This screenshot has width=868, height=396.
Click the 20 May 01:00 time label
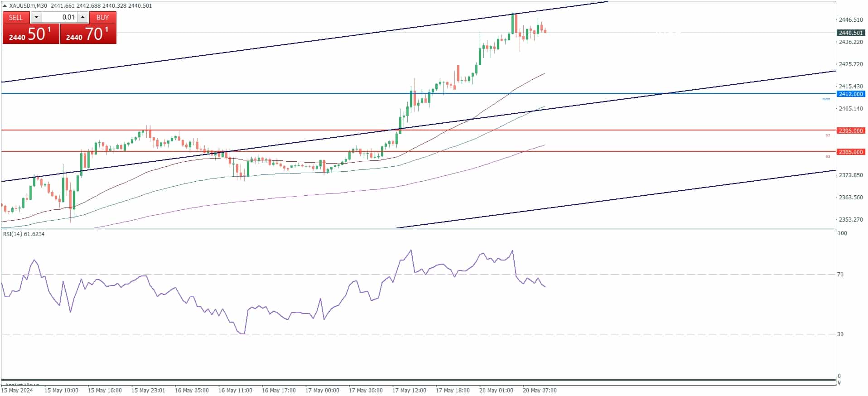point(496,390)
